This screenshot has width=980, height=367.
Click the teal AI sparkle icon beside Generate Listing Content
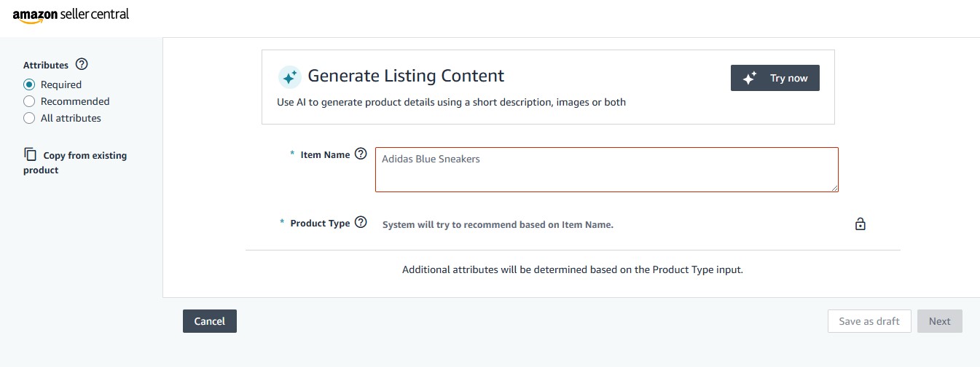[289, 77]
